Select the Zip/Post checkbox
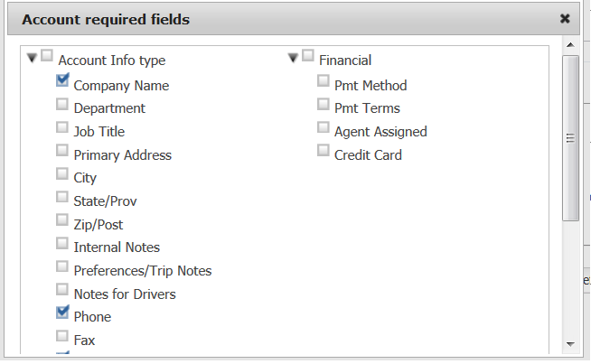Viewport: 591px width, 364px height. 62,219
